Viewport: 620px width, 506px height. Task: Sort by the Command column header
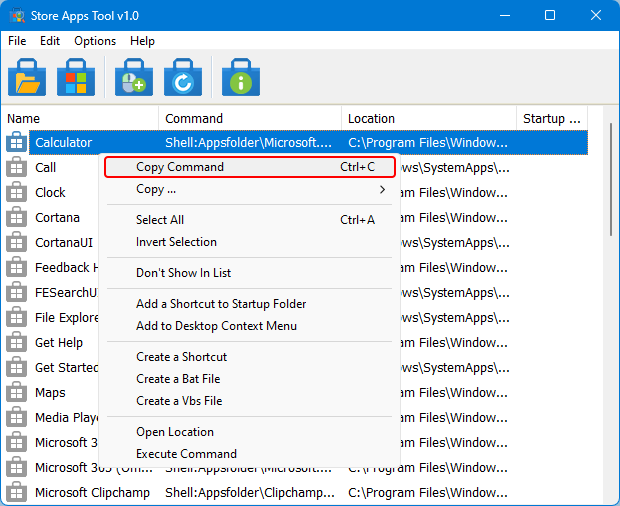pos(250,118)
